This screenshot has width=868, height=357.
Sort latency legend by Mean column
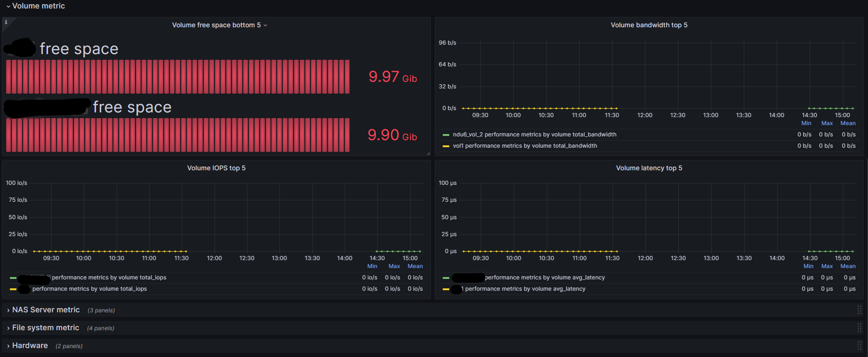click(x=848, y=266)
